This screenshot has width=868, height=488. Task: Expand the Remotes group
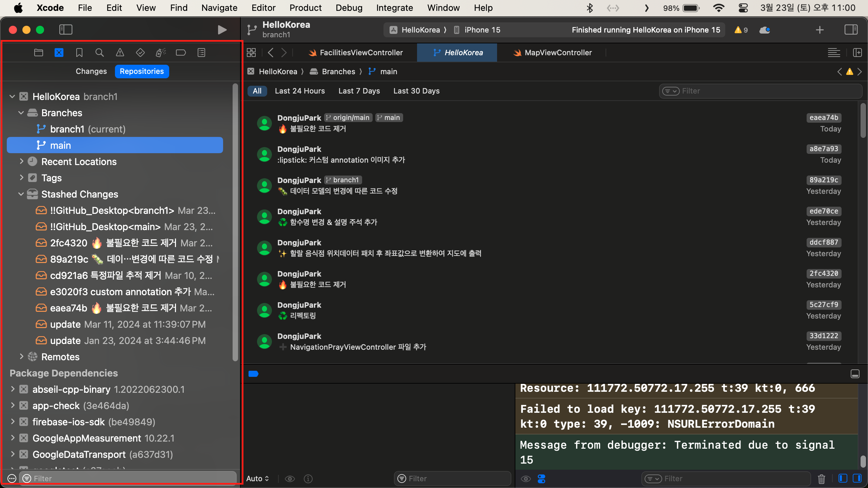(21, 357)
